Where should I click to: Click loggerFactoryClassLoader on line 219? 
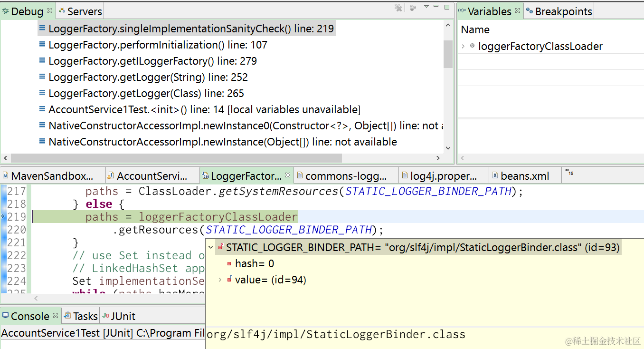coord(218,217)
